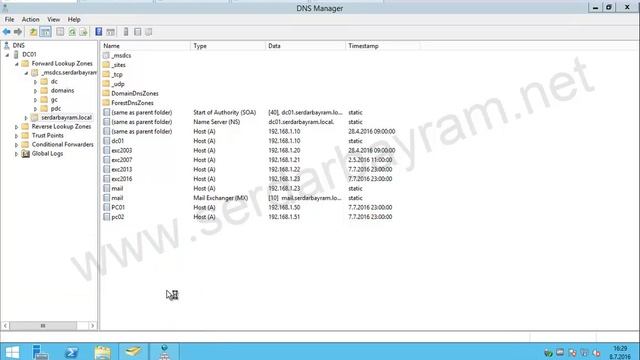Sort by the Name column header
Viewport: 640px width, 360px height.
(x=145, y=46)
